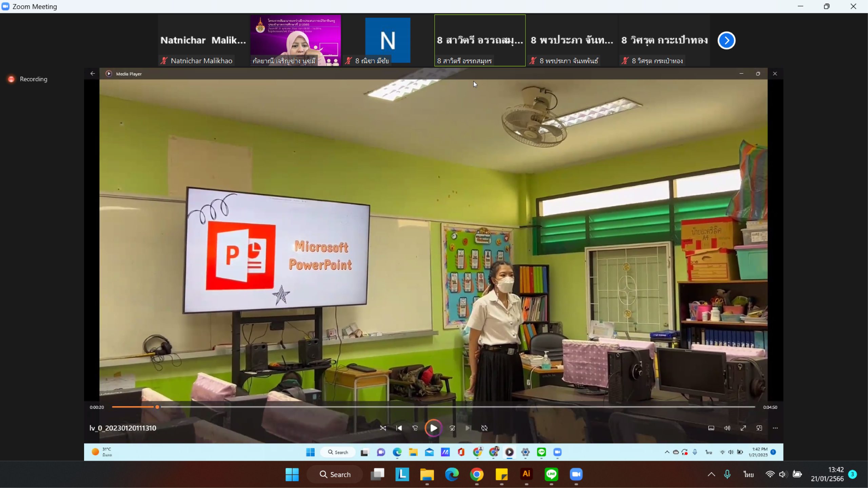This screenshot has height=488, width=868.
Task: Open Settings gear in shared taskbar
Action: (525, 452)
